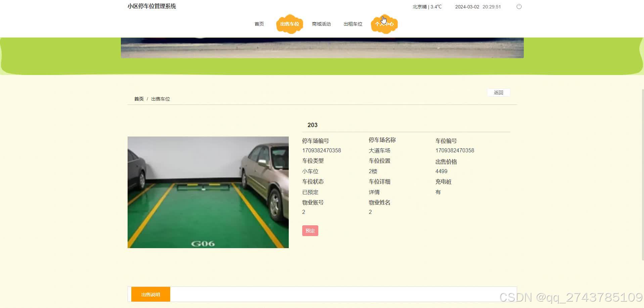The image size is (644, 308).
Task: Click the 充电桩 value 有
Action: coord(438,192)
